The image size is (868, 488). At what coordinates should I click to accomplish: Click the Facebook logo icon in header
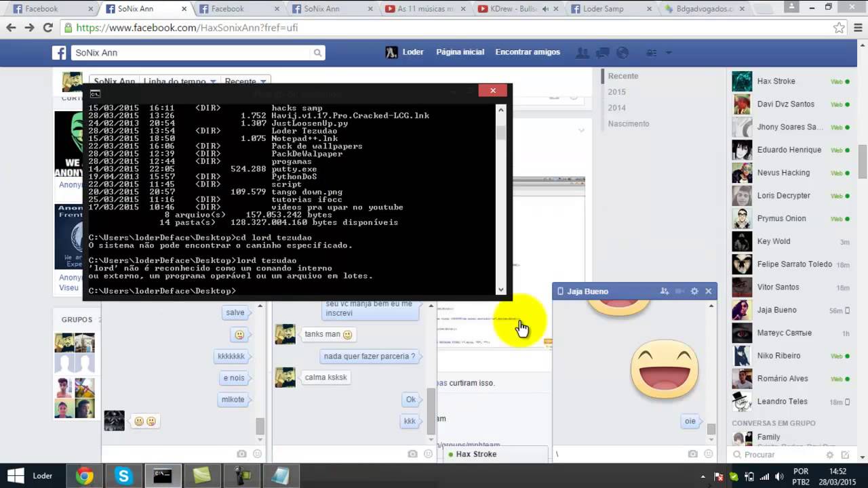coord(60,53)
